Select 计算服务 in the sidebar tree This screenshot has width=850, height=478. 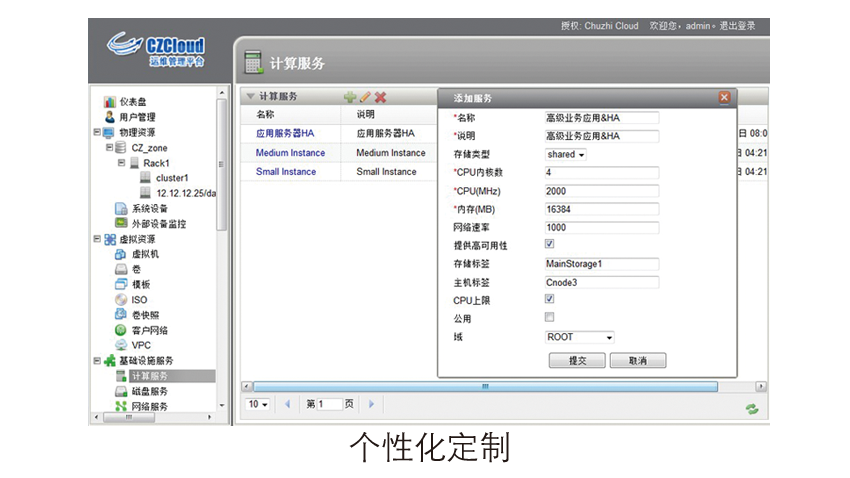pyautogui.click(x=150, y=376)
